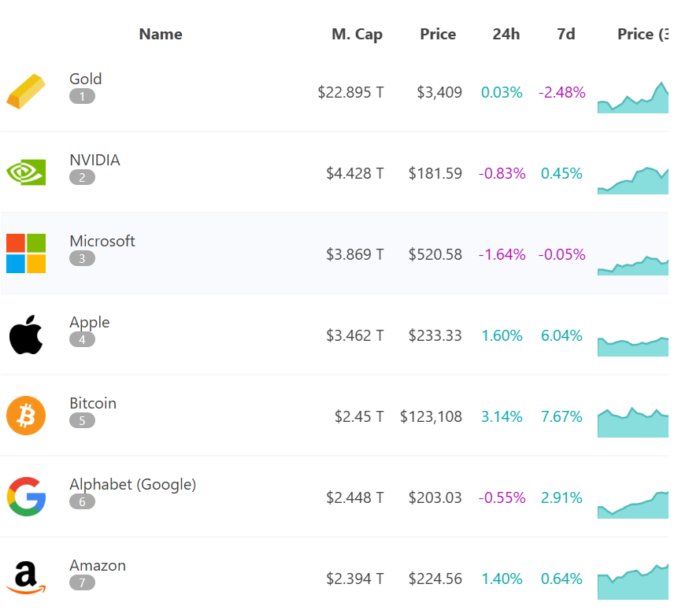Select Microsoft market cap $3.869 T
The height and width of the screenshot is (610, 700).
point(355,254)
